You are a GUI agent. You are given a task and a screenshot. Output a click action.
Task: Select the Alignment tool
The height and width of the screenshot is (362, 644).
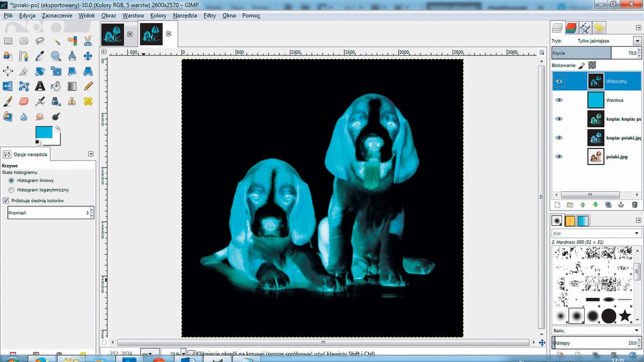click(8, 71)
